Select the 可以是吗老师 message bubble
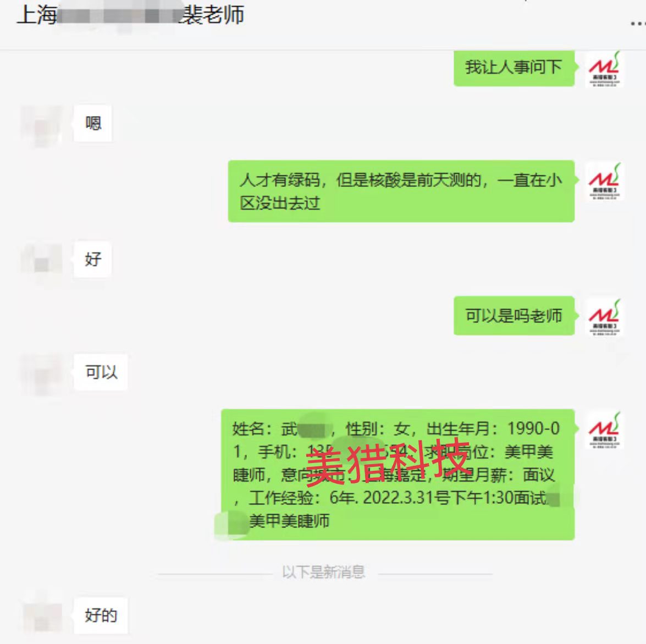The height and width of the screenshot is (644, 646). (x=514, y=316)
